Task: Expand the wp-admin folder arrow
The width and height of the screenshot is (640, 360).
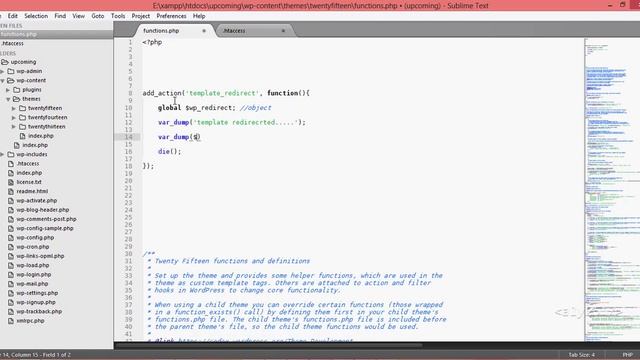Action: click(2, 71)
